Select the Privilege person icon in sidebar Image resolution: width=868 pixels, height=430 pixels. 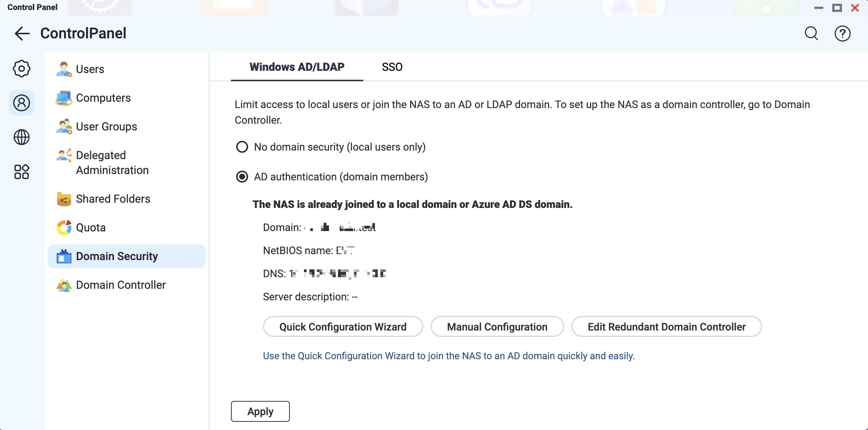coord(22,103)
